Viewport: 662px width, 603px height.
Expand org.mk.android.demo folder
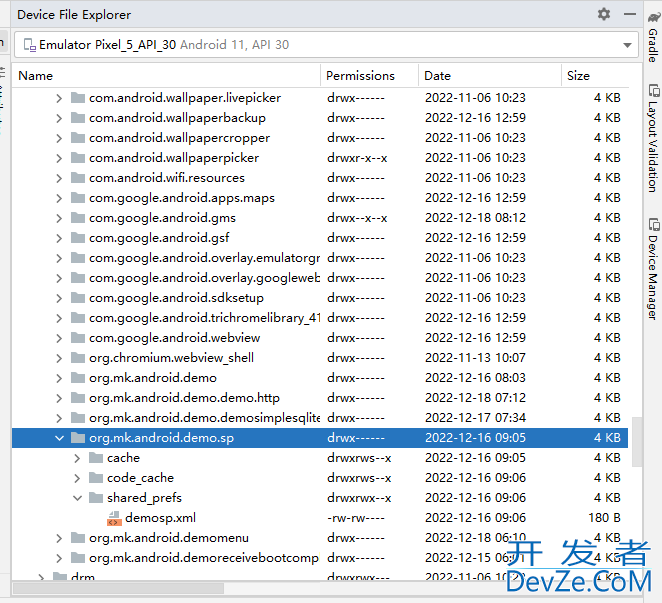(x=59, y=378)
